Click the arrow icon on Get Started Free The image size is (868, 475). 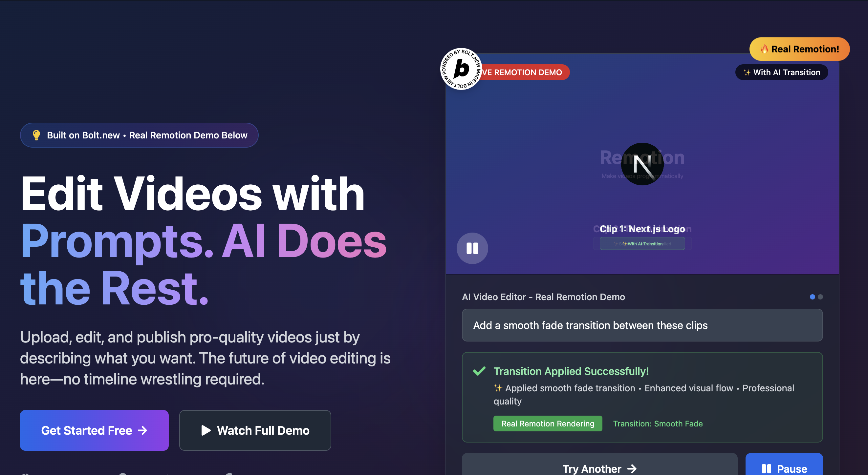tap(143, 430)
